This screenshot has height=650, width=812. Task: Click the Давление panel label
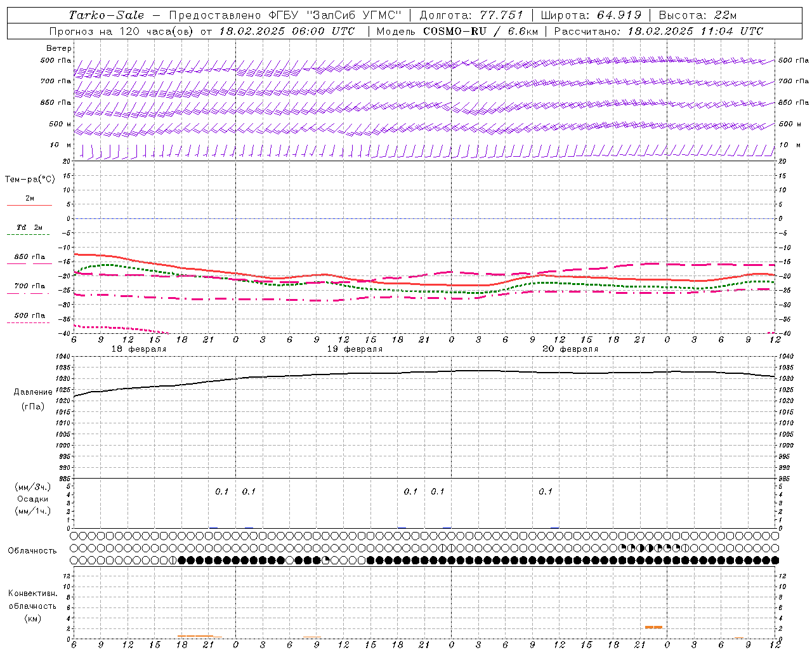pyautogui.click(x=33, y=392)
